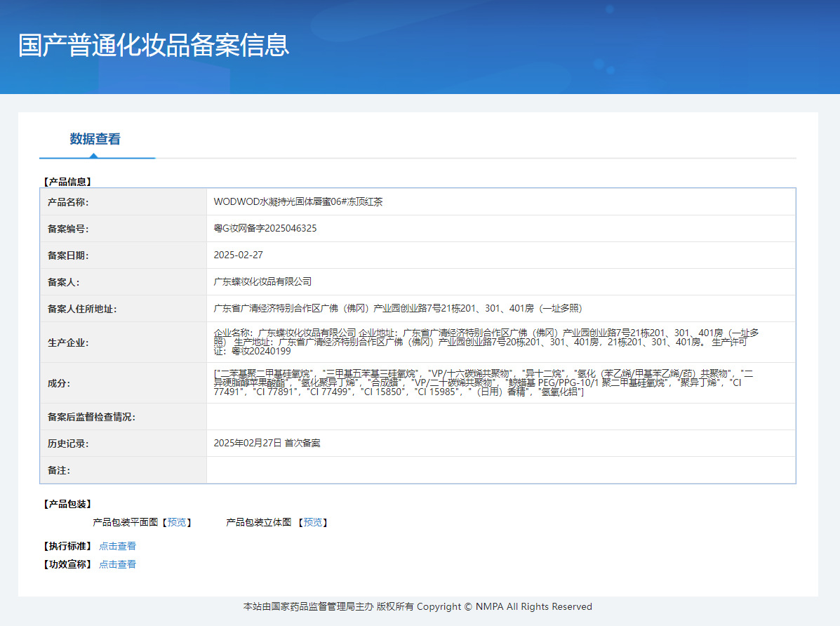
Task: Click the 产品包装立体图 label text
Action: 259,522
